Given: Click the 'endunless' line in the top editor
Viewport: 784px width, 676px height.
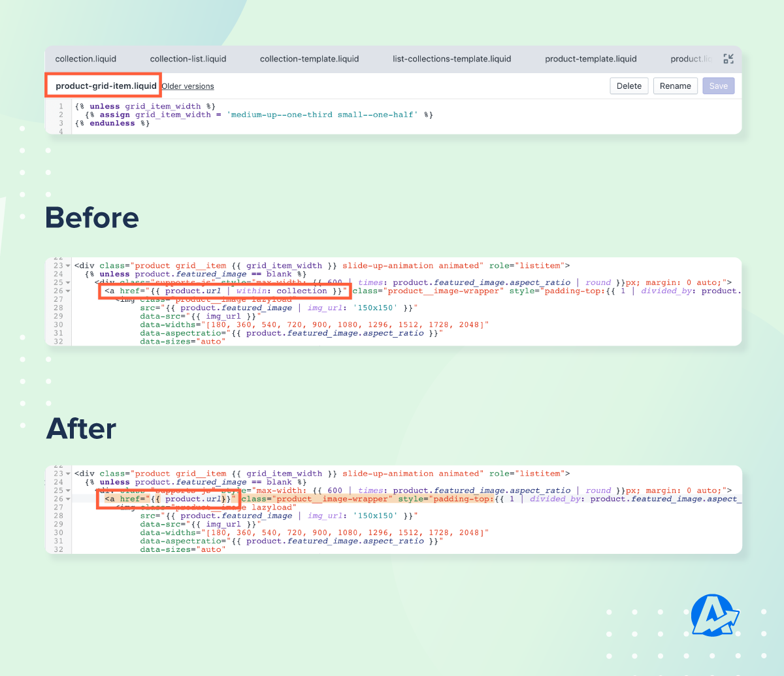Looking at the screenshot, I should (x=112, y=123).
